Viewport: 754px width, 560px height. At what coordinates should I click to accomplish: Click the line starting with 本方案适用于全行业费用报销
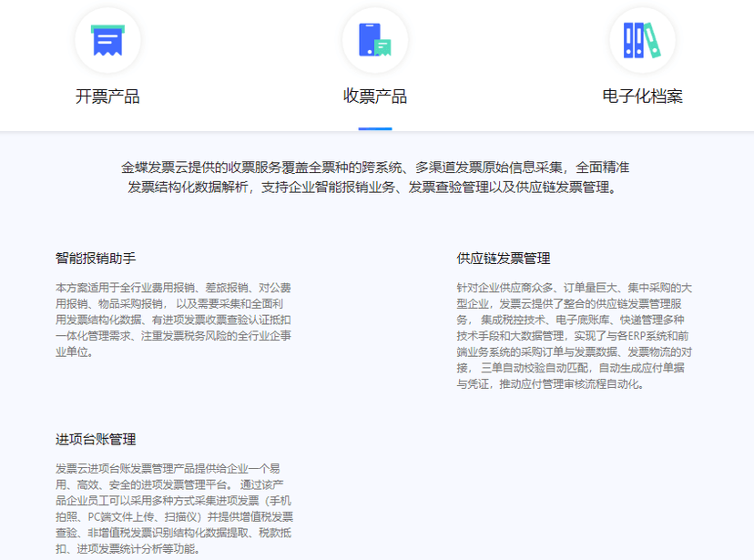[x=173, y=287]
